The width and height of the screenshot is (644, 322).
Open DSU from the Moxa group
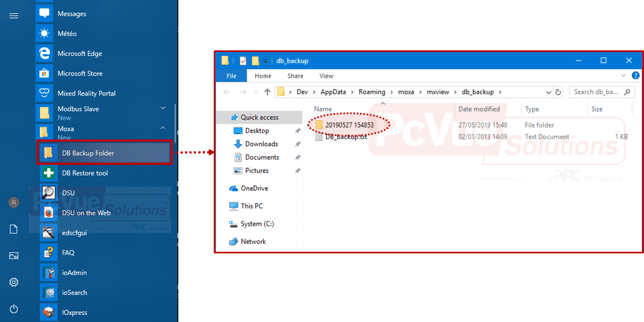(x=68, y=193)
